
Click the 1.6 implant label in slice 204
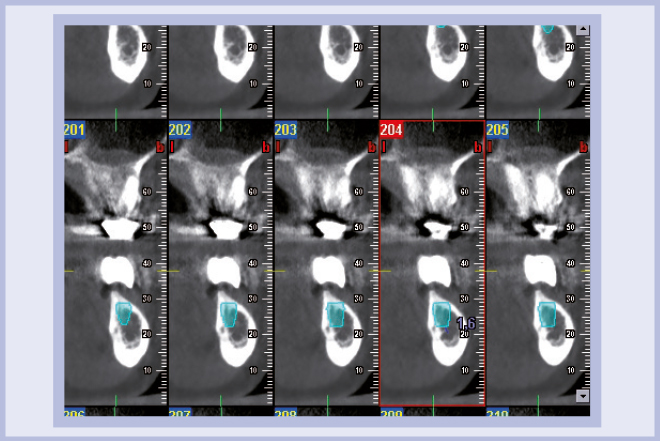click(x=465, y=323)
